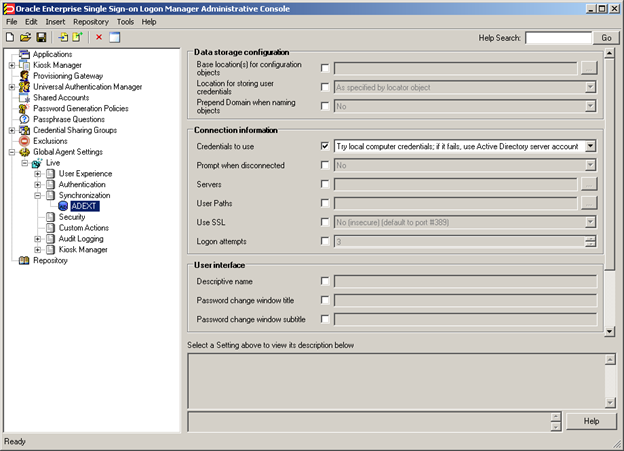Open the Insert menu
The image size is (624, 451).
pos(55,22)
